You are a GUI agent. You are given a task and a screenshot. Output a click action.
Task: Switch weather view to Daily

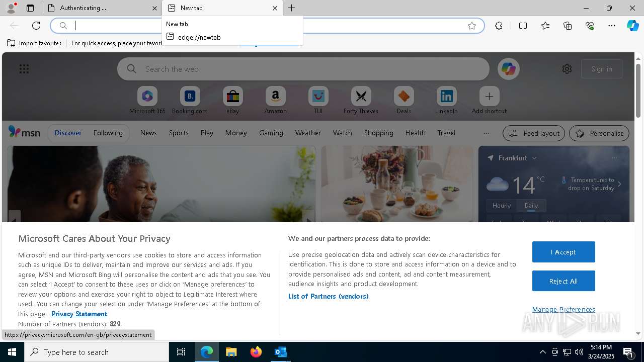click(531, 205)
